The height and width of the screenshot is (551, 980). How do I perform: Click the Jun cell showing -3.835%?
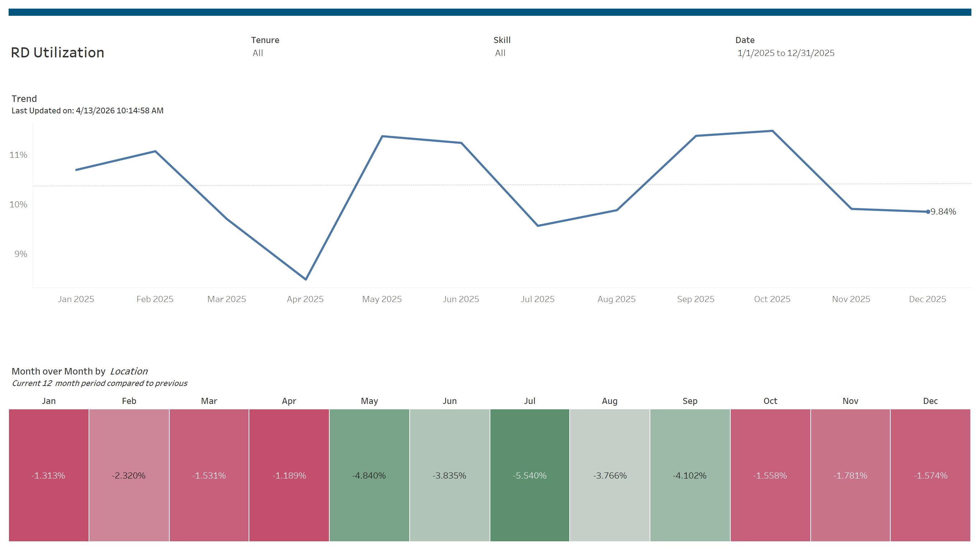[449, 475]
